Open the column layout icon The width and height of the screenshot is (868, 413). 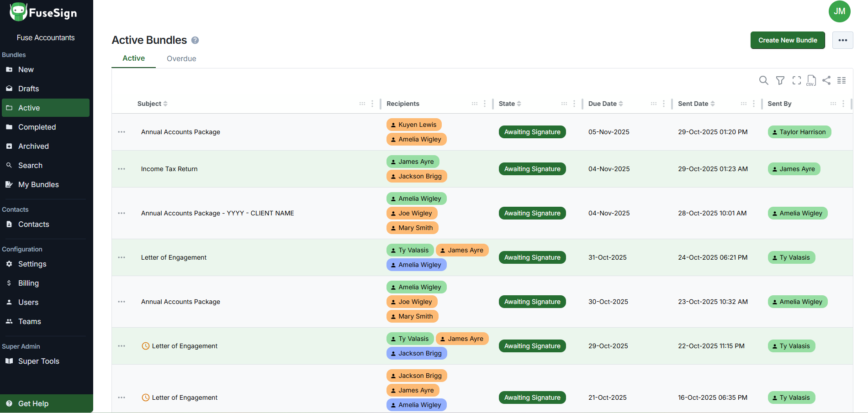842,80
